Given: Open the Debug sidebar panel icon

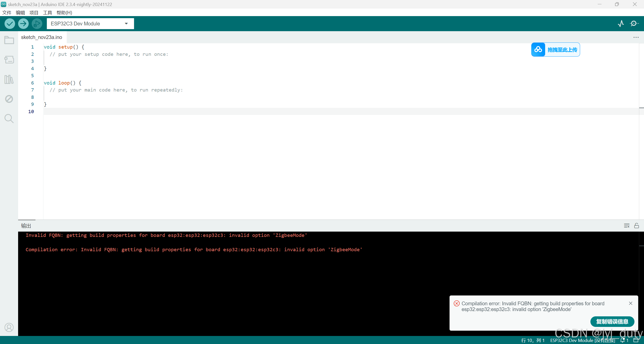Looking at the screenshot, I should click(9, 99).
